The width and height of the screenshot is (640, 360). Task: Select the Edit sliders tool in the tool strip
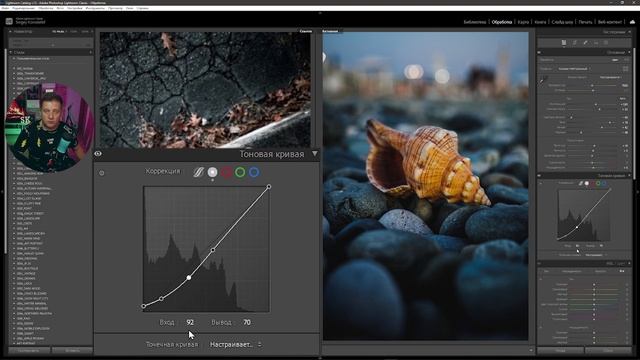point(564,42)
